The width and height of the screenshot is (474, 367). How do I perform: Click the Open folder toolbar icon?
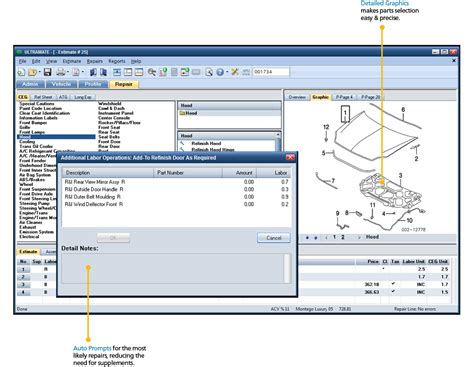click(x=33, y=72)
